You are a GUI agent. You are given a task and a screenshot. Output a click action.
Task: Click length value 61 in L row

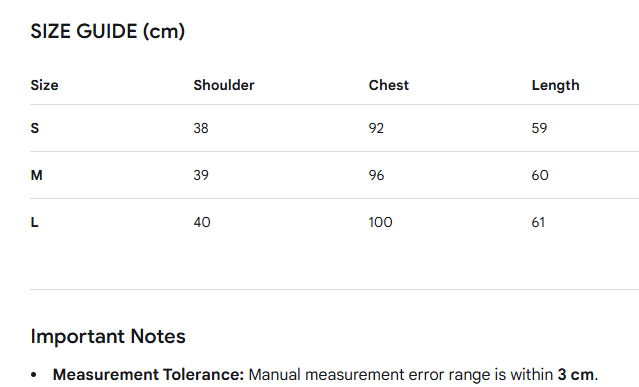point(538,222)
